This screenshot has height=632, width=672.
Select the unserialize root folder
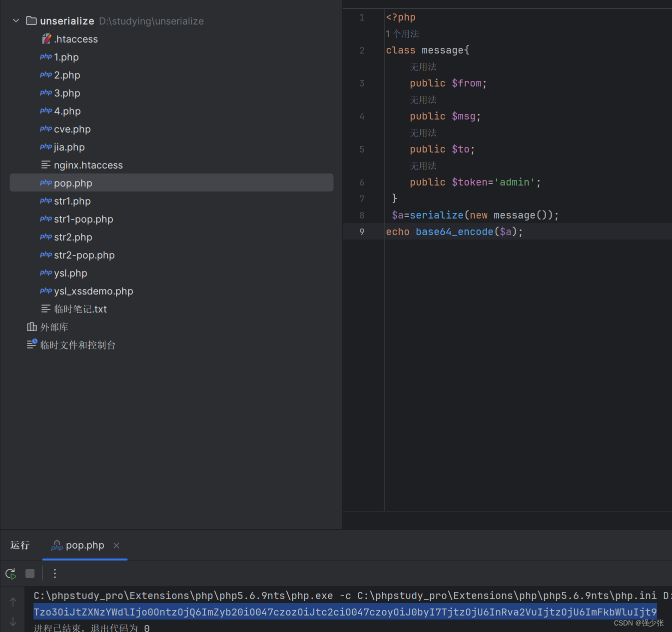[x=67, y=21]
